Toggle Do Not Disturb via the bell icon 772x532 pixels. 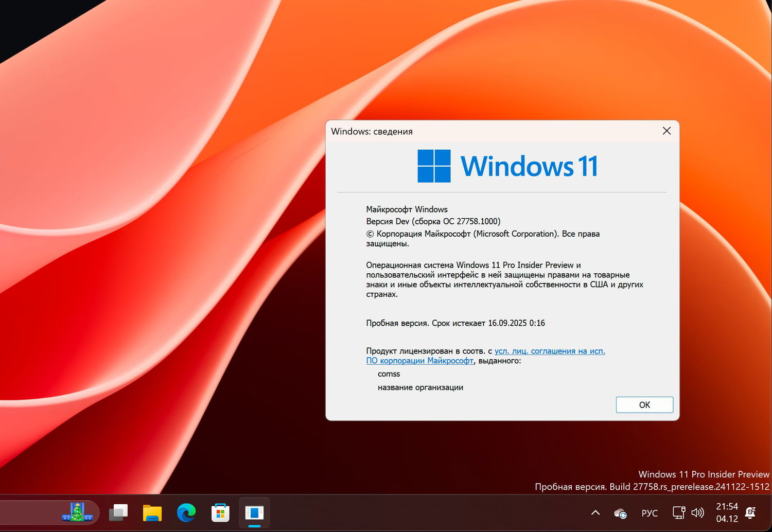[750, 513]
